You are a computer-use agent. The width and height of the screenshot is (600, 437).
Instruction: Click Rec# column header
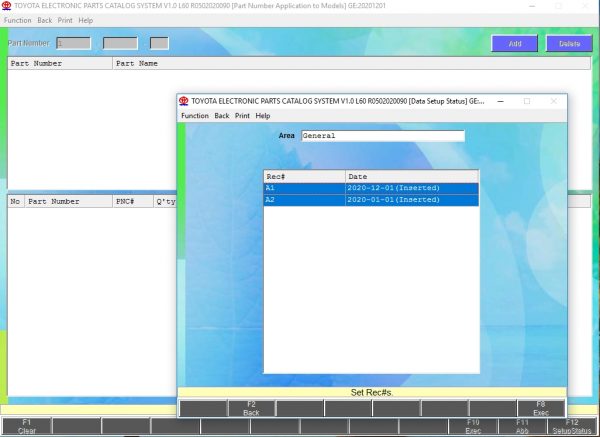click(305, 176)
